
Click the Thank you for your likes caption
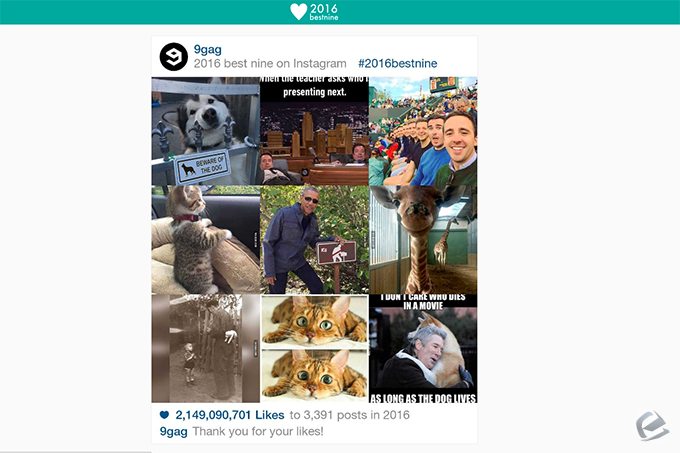click(x=258, y=432)
